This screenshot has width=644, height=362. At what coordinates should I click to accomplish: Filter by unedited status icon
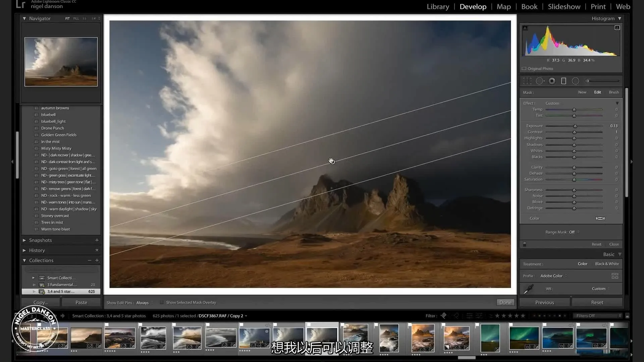[479, 316]
